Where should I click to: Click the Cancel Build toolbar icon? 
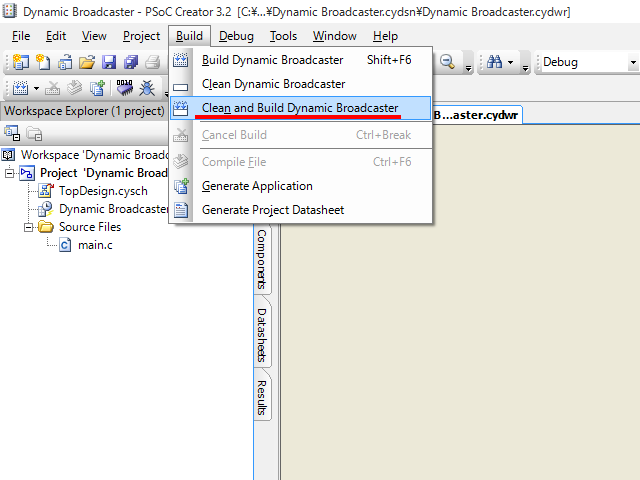[52, 87]
